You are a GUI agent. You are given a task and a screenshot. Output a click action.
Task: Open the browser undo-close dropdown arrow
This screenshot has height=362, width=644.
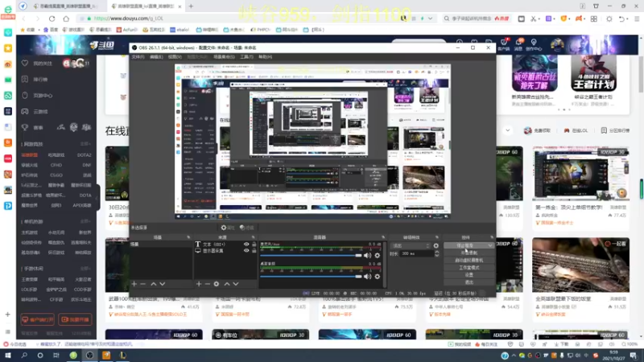[x=628, y=19]
